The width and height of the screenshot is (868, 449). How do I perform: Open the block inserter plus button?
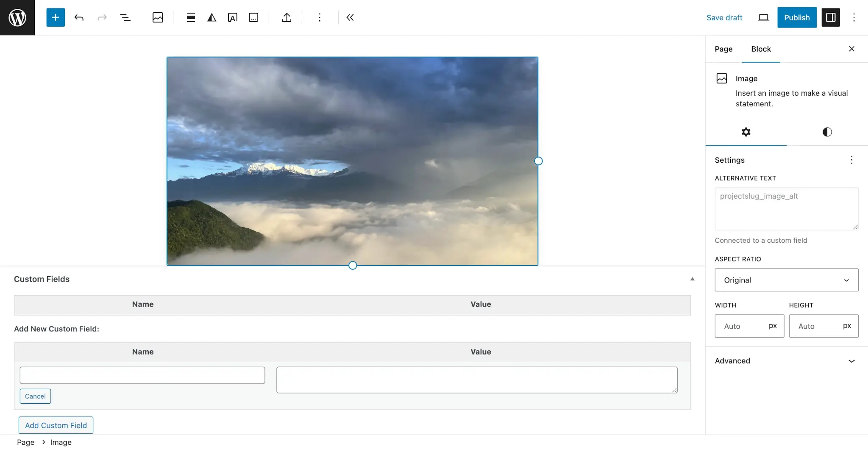(x=56, y=17)
